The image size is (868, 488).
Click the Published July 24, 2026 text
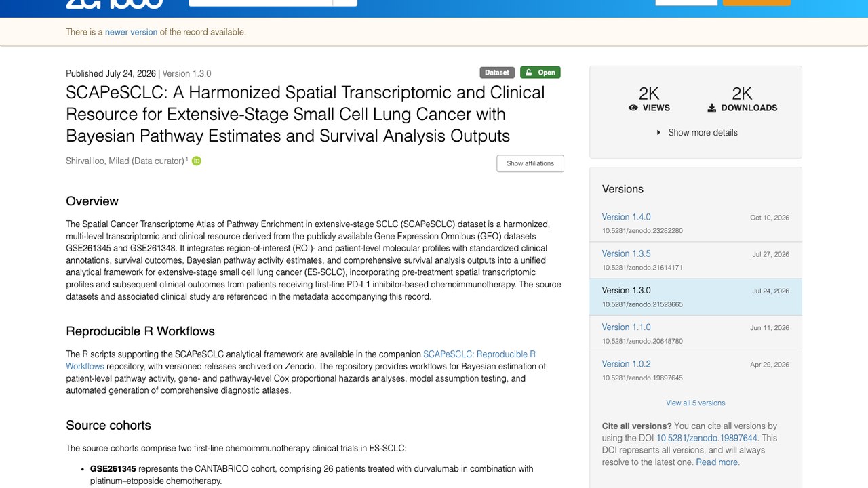tap(111, 73)
